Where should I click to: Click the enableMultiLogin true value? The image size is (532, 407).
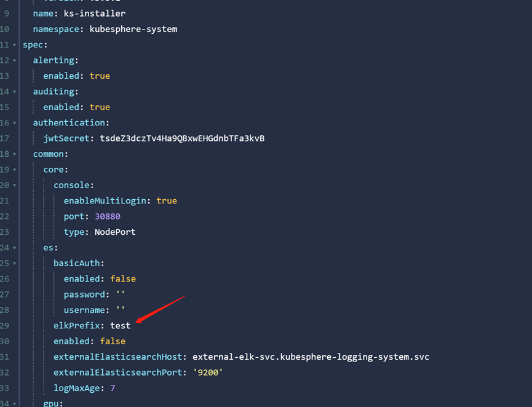click(167, 201)
